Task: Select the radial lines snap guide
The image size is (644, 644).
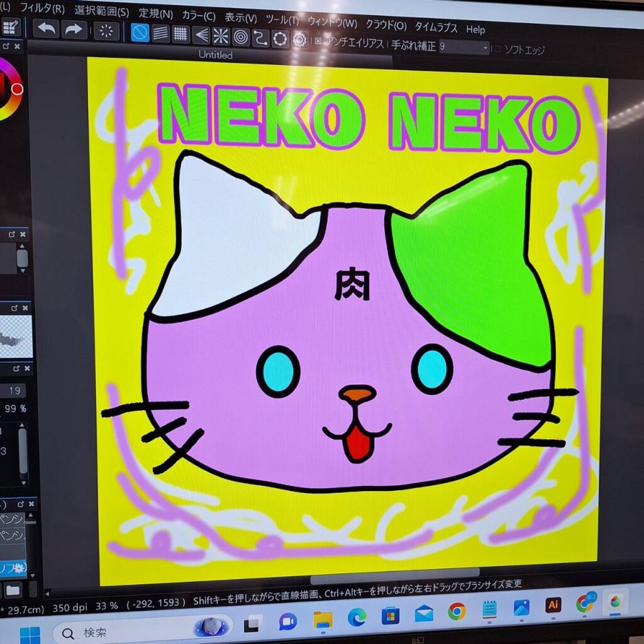Action: pos(221,36)
